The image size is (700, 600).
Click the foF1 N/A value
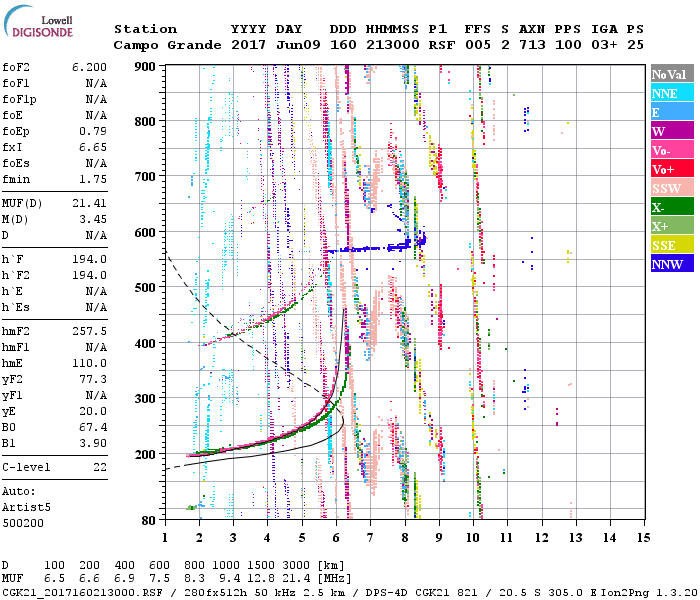(96, 83)
